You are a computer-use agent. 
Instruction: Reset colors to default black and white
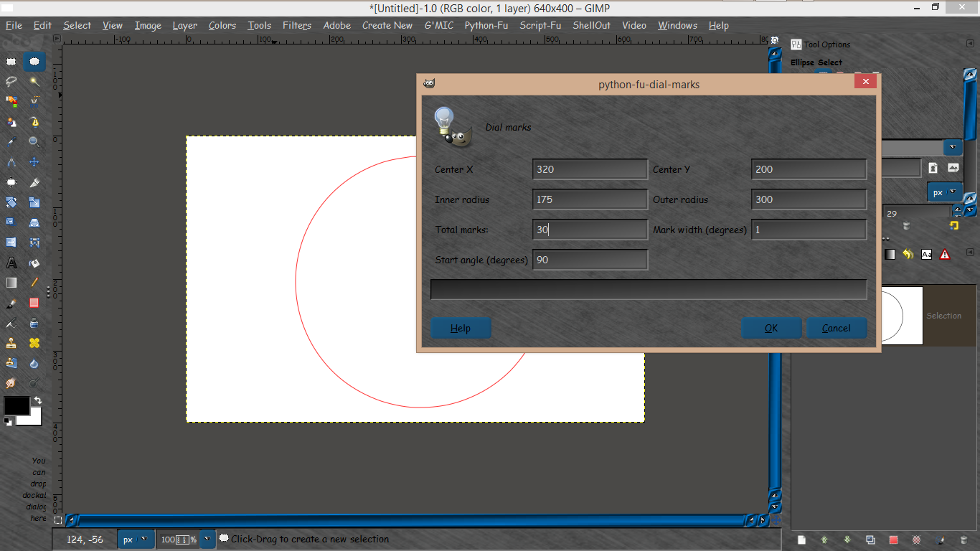coord(7,421)
